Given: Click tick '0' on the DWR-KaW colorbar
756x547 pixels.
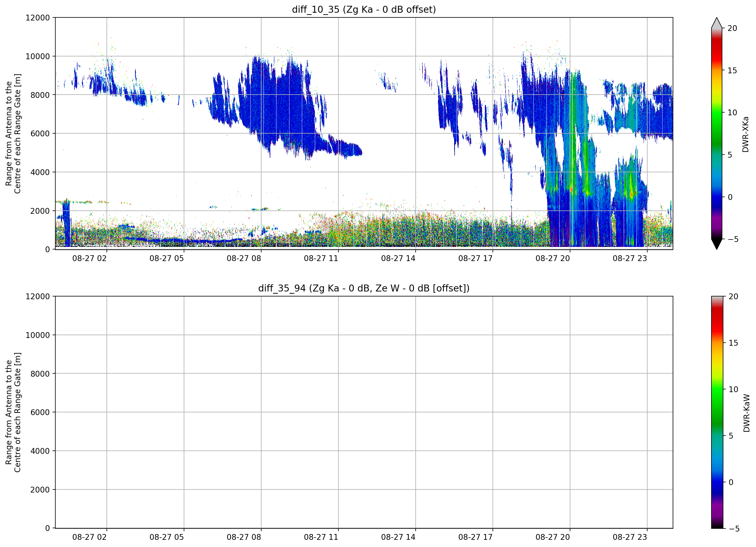Looking at the screenshot, I should click(x=731, y=482).
